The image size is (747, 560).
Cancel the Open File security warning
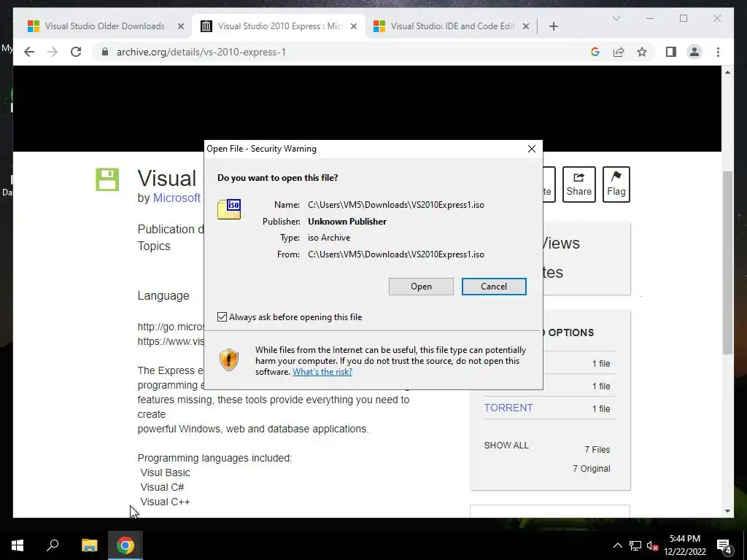tap(494, 286)
